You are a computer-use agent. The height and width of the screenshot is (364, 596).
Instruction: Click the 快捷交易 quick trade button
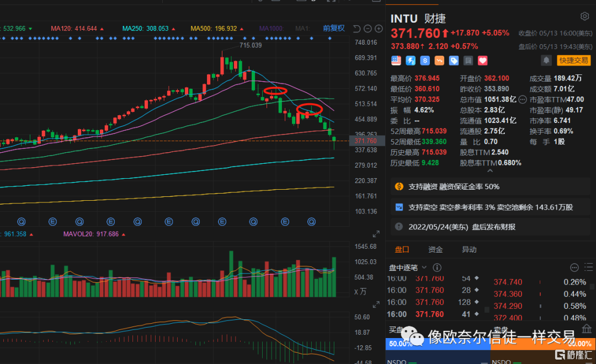(573, 60)
